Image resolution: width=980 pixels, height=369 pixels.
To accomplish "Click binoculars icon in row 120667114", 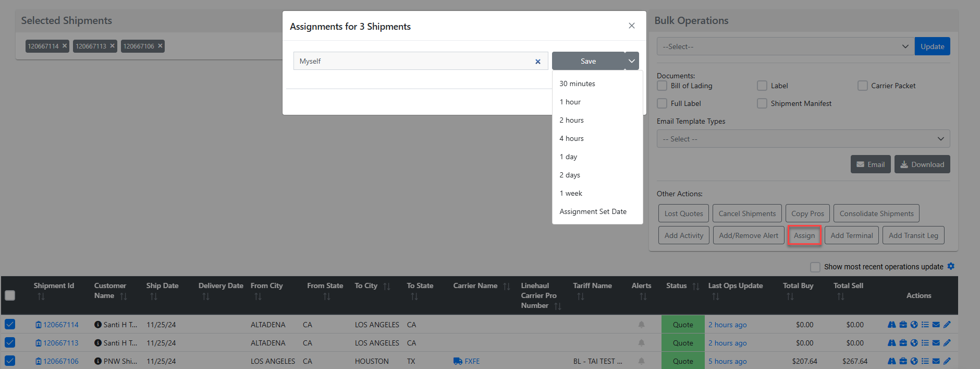I will click(891, 325).
